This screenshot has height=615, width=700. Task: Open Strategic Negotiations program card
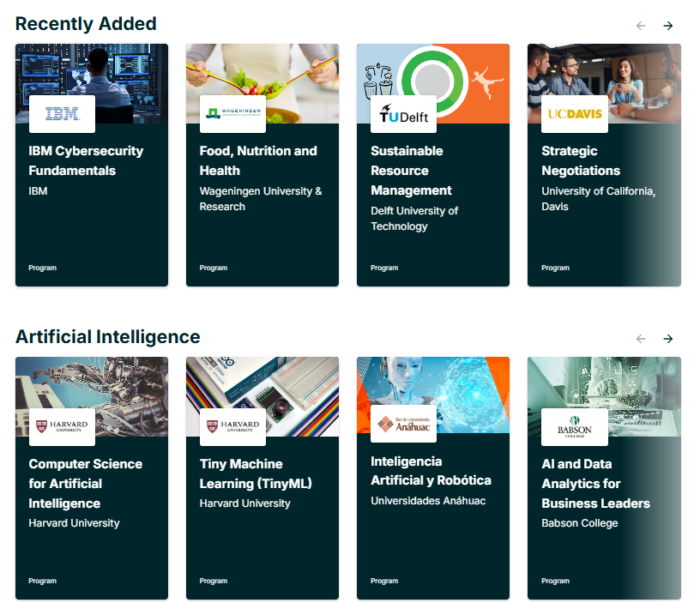[x=581, y=160]
